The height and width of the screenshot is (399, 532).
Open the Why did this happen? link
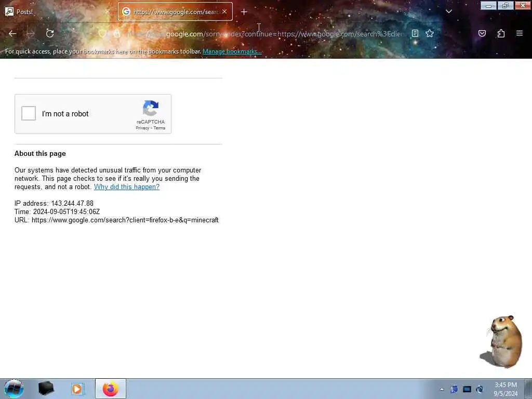coord(127,187)
